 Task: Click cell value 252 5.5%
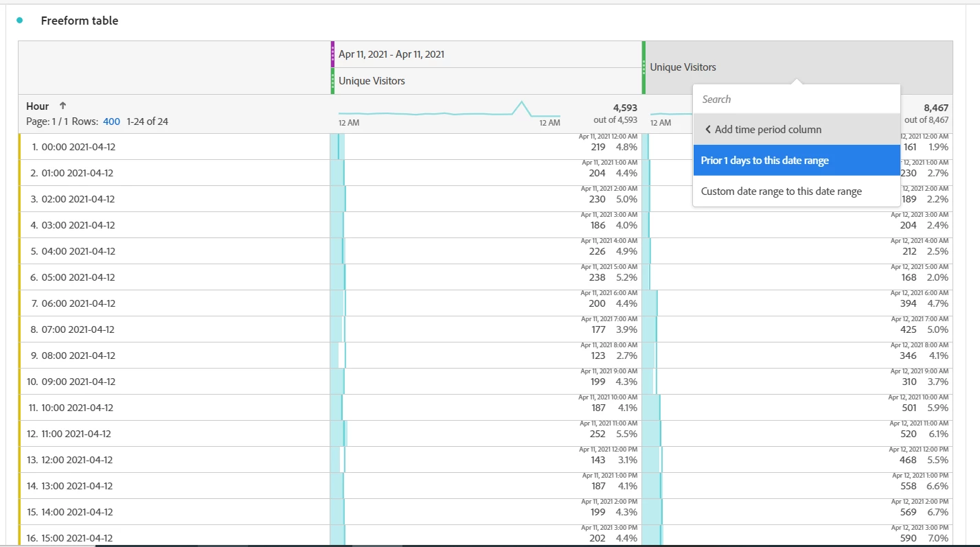[x=613, y=434]
